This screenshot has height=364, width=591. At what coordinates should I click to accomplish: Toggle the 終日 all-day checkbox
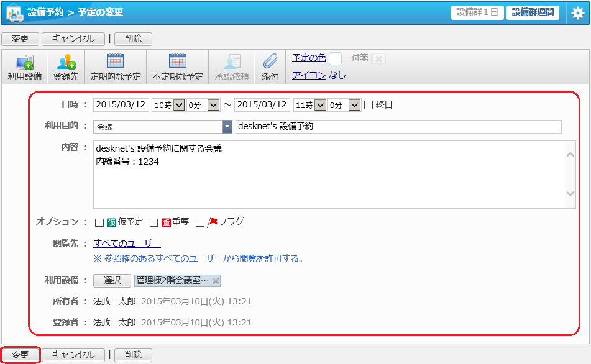(369, 105)
